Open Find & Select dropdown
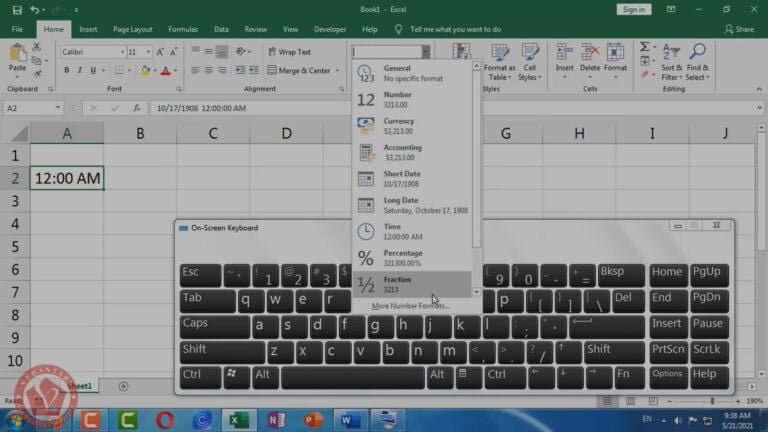 click(697, 62)
